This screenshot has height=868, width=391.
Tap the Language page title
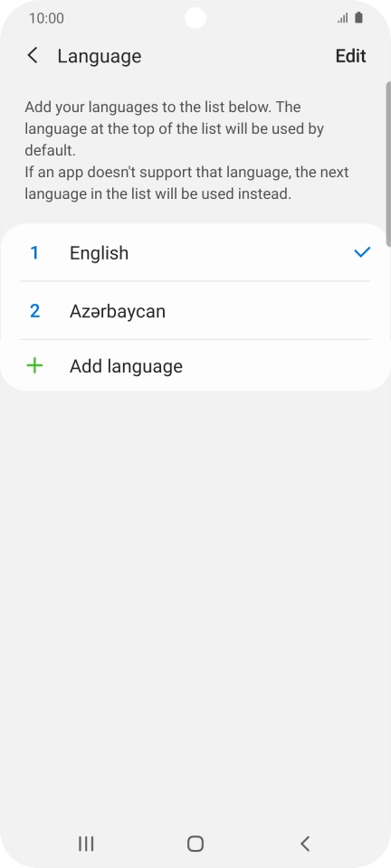(100, 56)
